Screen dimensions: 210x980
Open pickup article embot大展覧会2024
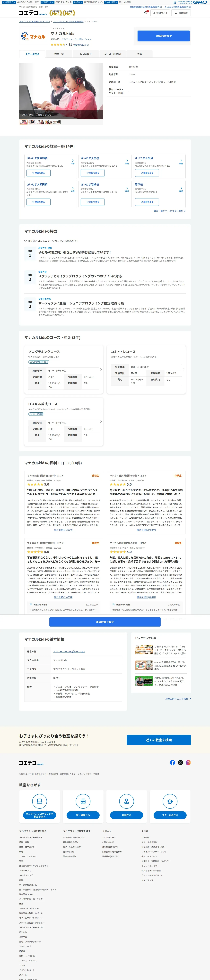[160, 665]
